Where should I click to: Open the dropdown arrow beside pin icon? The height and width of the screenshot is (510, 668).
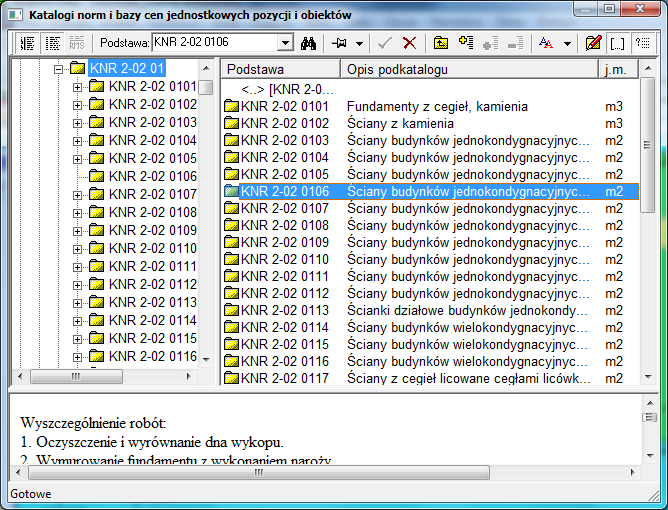(x=359, y=43)
